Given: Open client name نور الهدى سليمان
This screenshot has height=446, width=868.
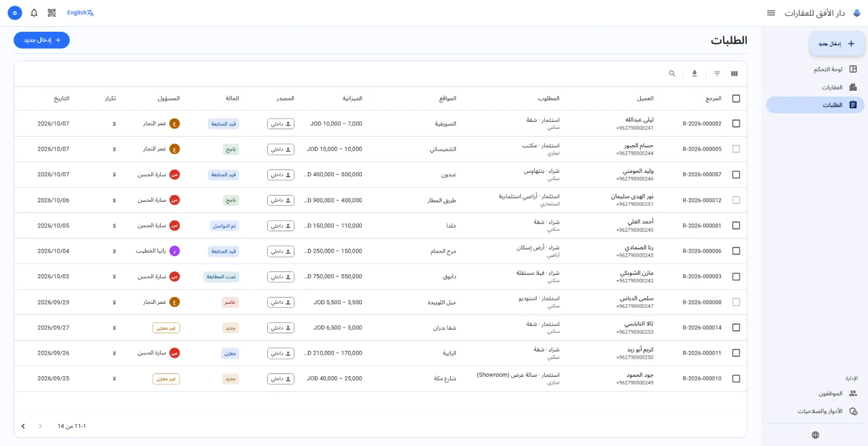Looking at the screenshot, I should (x=632, y=197).
